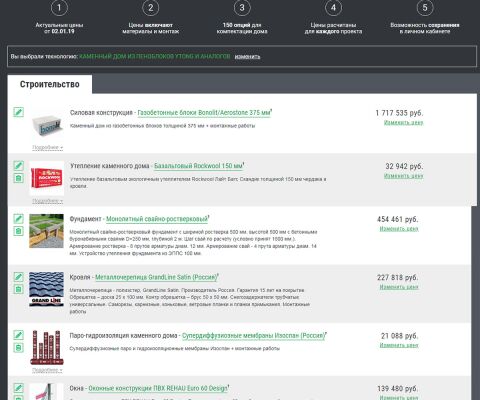Open link Оконные конструкции ПВХ REHAU Euro 60 Design

(x=158, y=389)
